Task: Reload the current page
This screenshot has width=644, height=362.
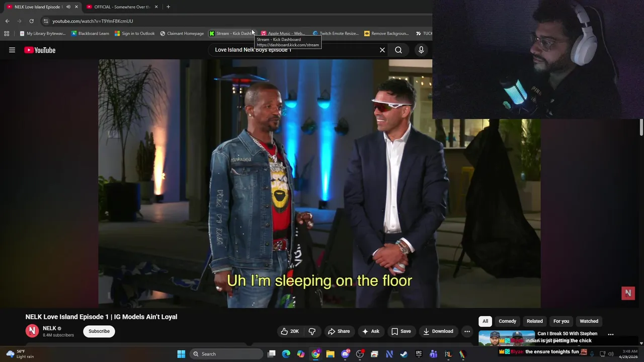Action: [x=31, y=21]
